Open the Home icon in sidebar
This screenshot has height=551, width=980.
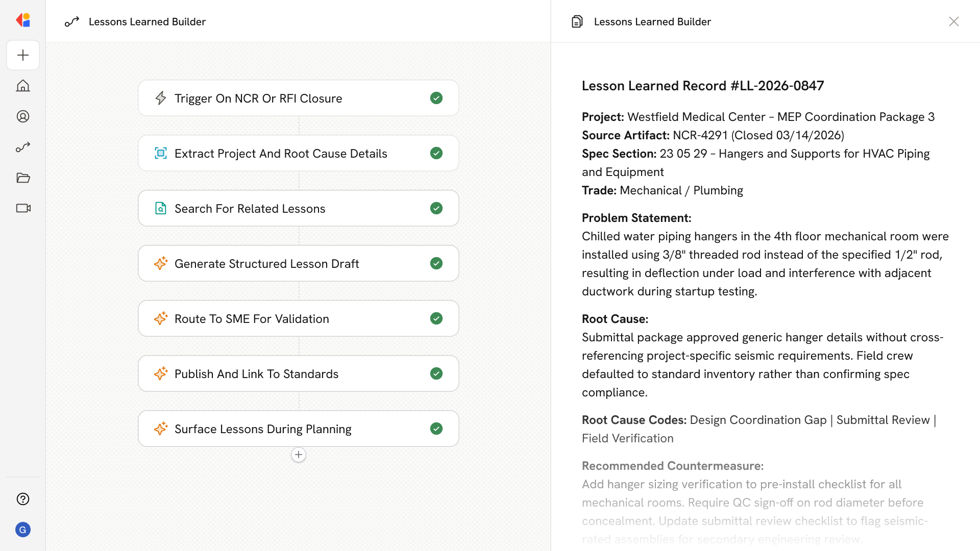tap(23, 86)
